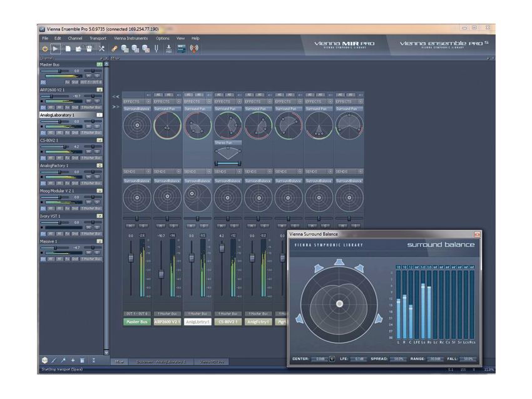Expand mixer sections with the >> arrows
This screenshot has height=399, width=532.
click(x=116, y=107)
